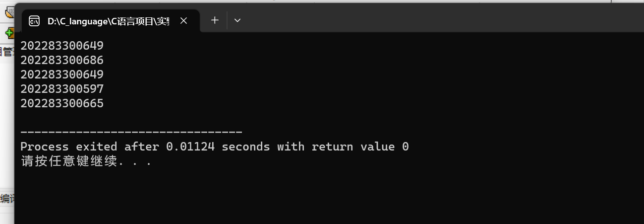Click the output line 202283300597
644x224 pixels.
coord(62,89)
